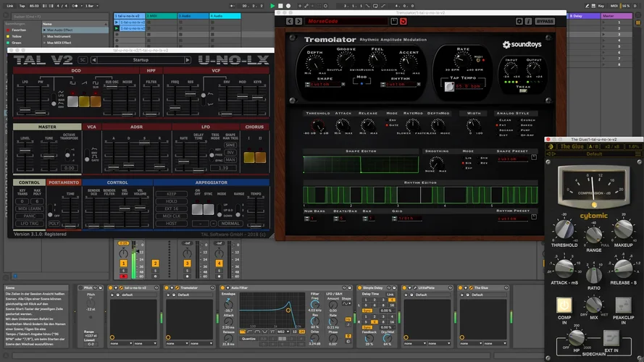644x362 pixels.
Task: Arm track 1 red record button
Action: pos(123,277)
